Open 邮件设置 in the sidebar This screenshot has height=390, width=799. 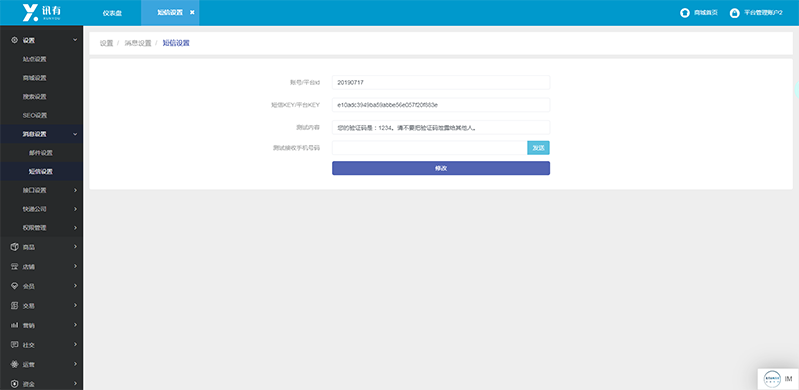point(41,153)
